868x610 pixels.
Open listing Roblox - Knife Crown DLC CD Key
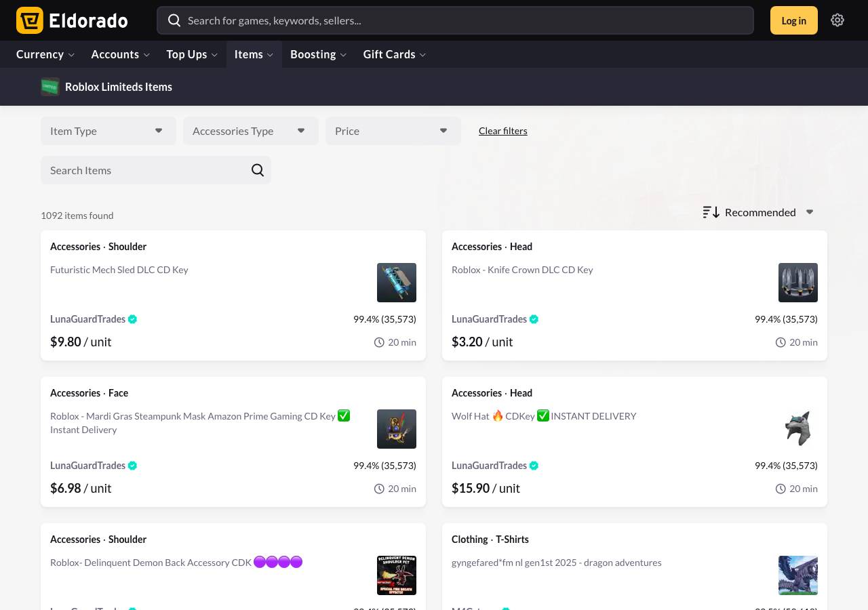[x=522, y=270]
